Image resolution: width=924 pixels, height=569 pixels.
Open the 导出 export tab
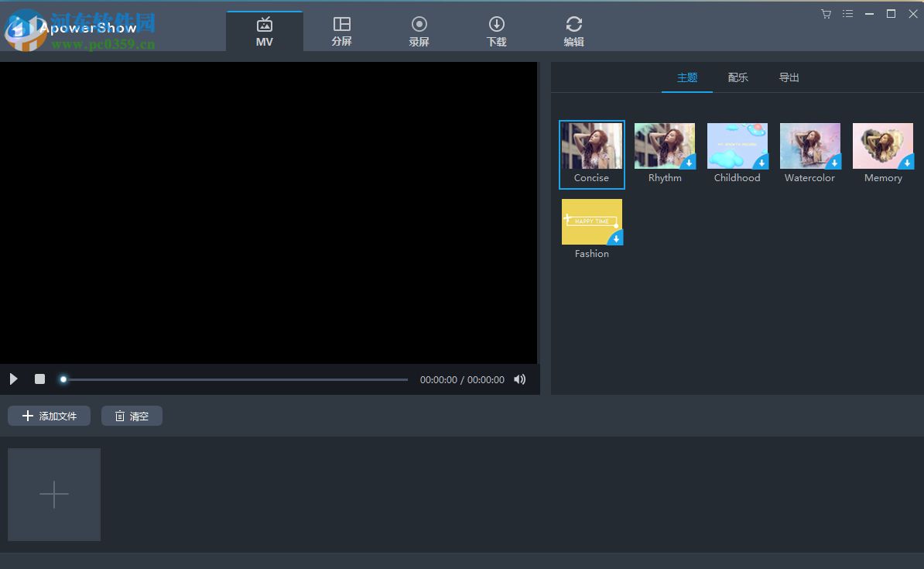pos(789,78)
